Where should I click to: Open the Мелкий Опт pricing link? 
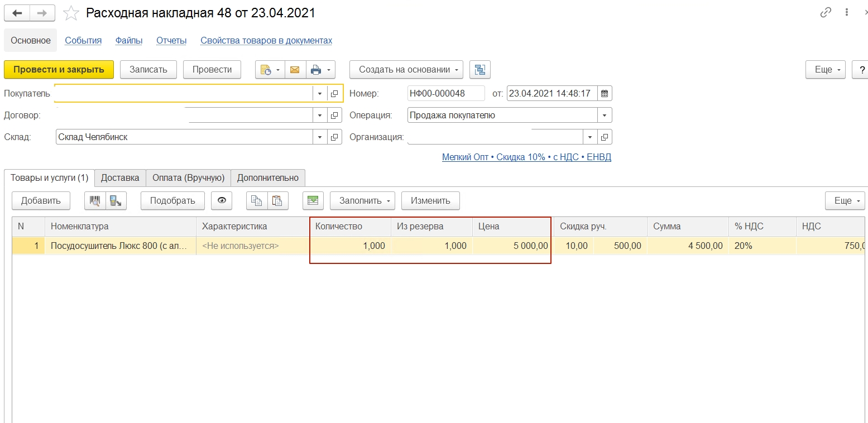point(526,157)
